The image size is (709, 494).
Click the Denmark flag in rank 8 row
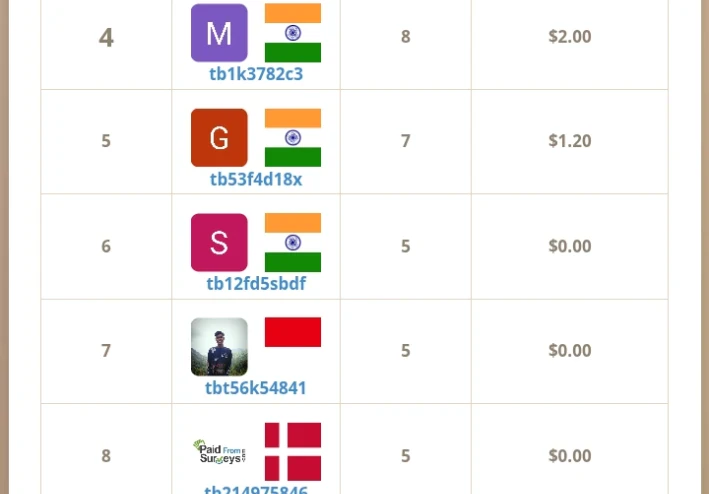click(293, 452)
